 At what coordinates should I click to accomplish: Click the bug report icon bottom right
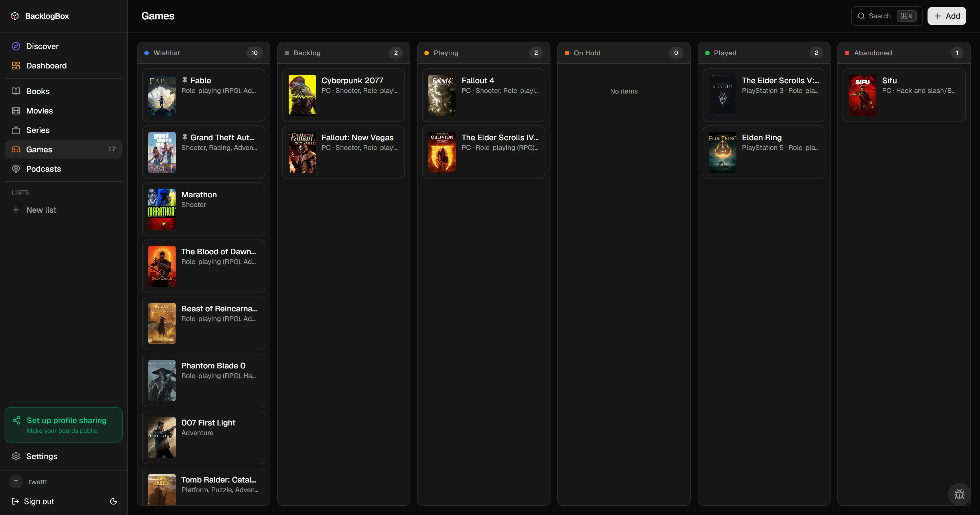(959, 494)
